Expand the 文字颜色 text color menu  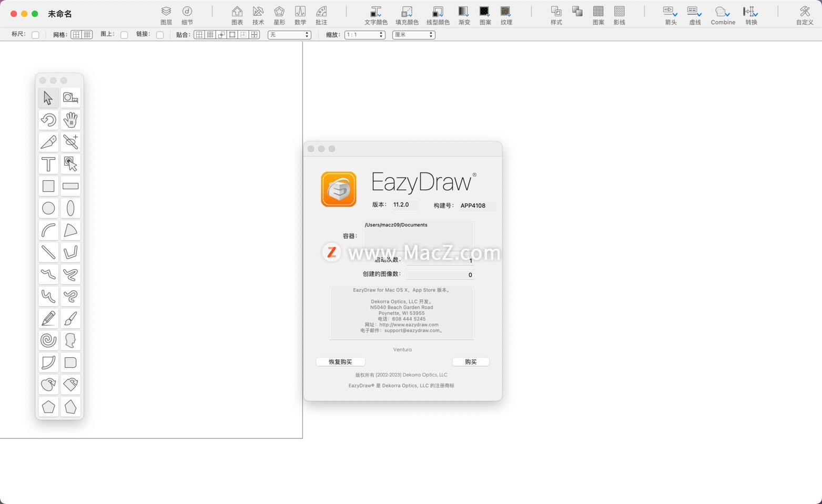[x=376, y=15]
